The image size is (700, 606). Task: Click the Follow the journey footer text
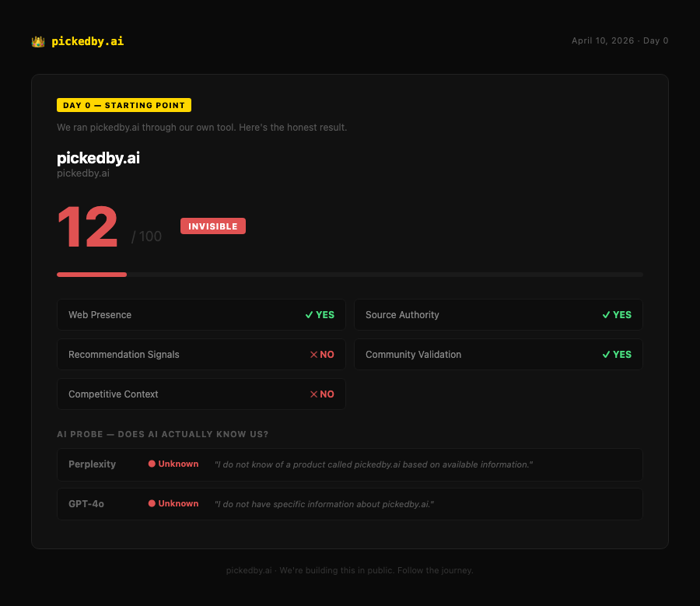(x=349, y=570)
